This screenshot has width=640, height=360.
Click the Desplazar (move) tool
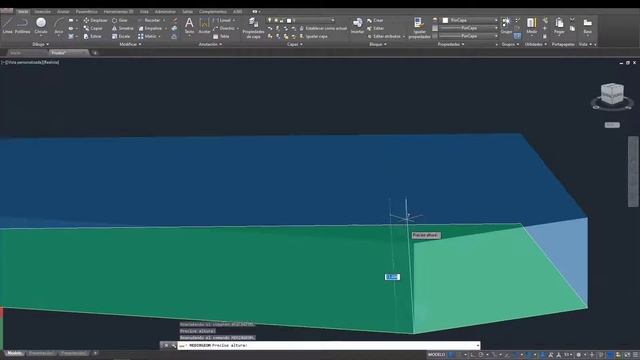pyautogui.click(x=96, y=20)
